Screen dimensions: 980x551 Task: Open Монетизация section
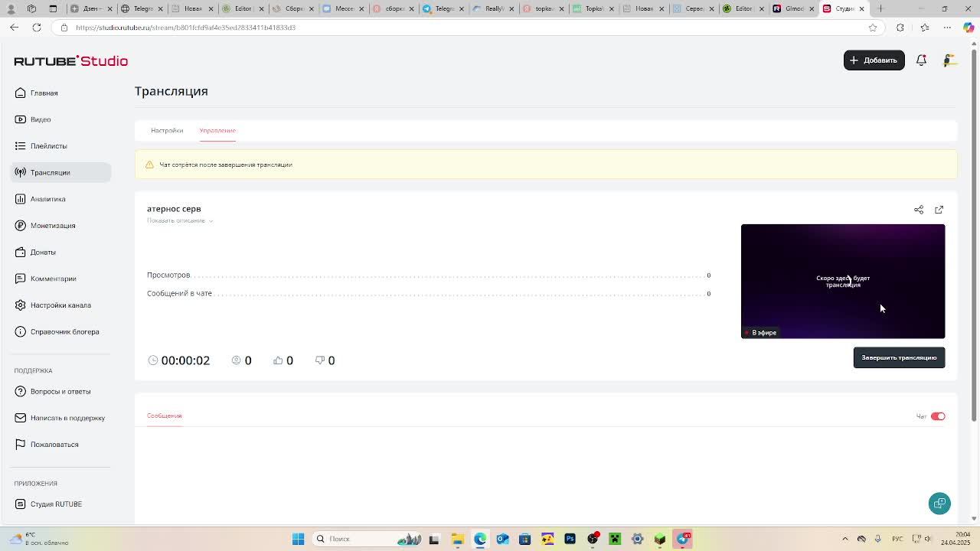tap(61, 225)
